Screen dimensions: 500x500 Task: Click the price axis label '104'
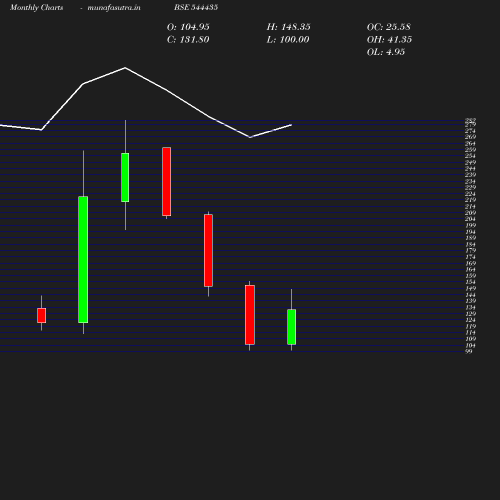pyautogui.click(x=470, y=345)
